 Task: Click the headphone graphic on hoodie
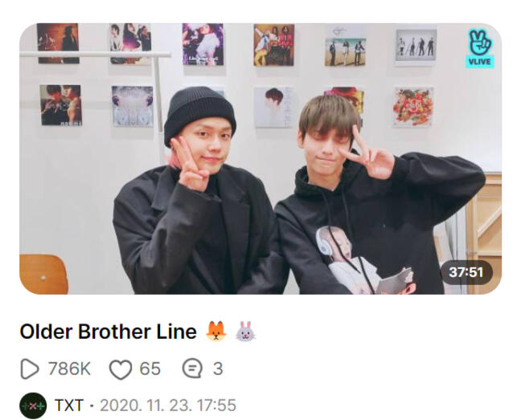(x=325, y=242)
